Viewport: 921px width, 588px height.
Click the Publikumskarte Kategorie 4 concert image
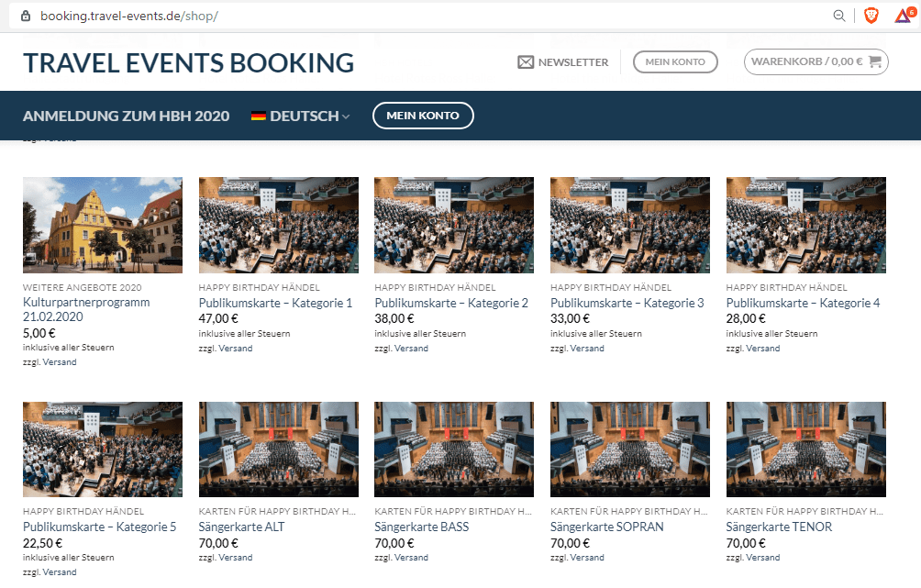[805, 225]
